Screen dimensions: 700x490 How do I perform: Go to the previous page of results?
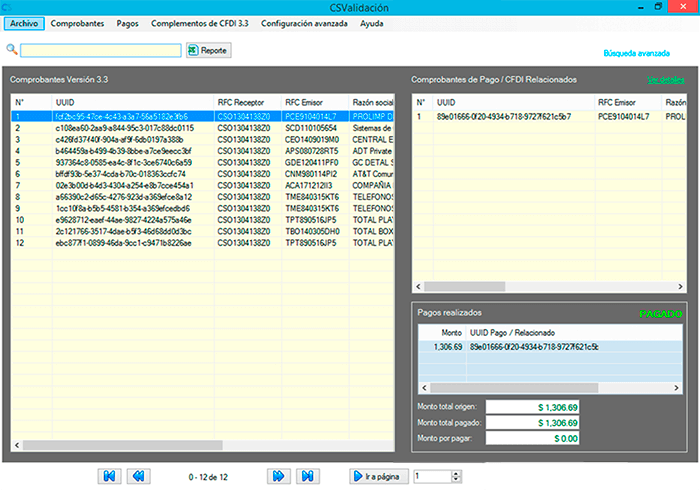(139, 476)
